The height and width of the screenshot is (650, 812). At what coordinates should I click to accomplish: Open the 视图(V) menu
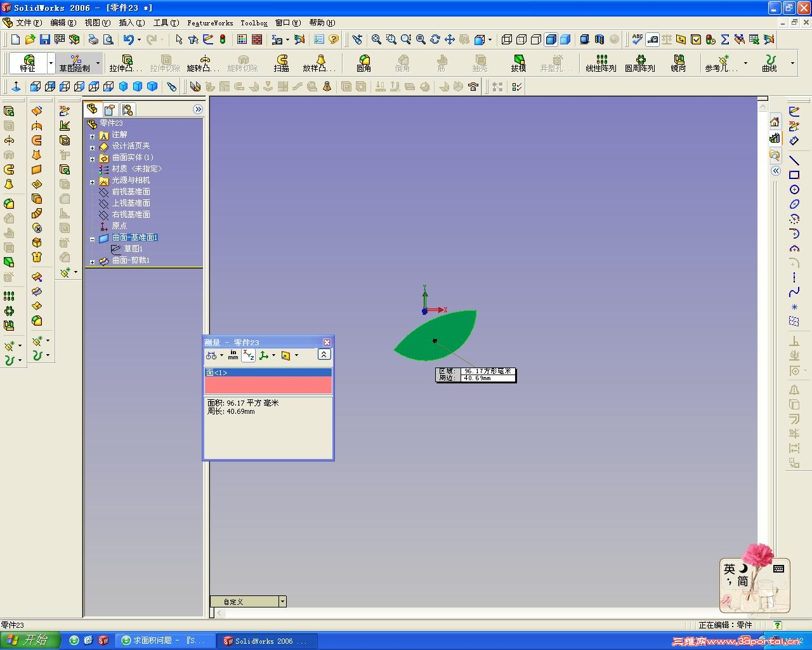click(x=97, y=23)
